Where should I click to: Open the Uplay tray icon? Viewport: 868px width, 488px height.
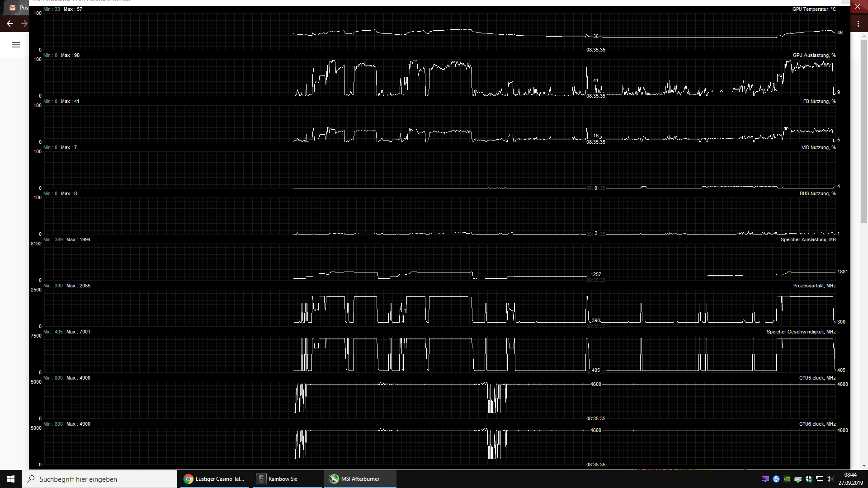pos(776,479)
